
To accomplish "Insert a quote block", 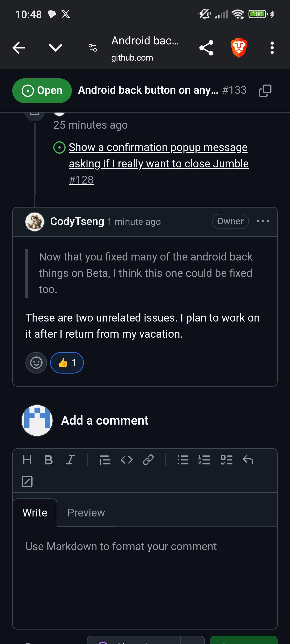I will tap(105, 460).
